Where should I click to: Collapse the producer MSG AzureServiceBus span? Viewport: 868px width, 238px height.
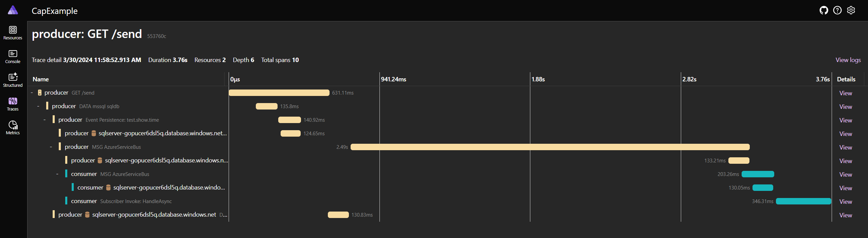51,147
